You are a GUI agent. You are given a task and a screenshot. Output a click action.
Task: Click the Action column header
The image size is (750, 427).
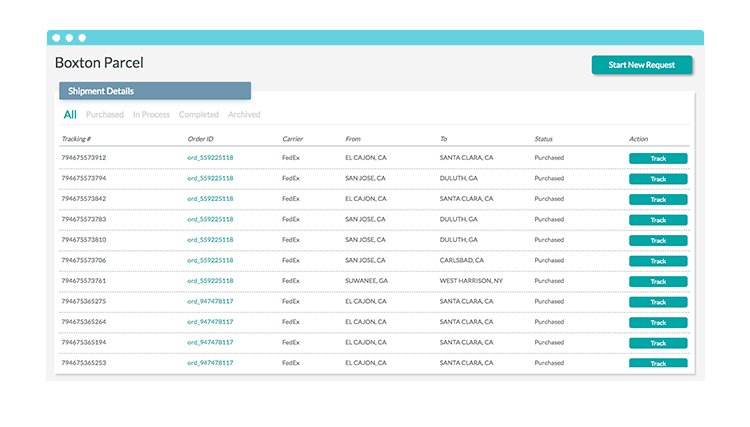coord(638,139)
